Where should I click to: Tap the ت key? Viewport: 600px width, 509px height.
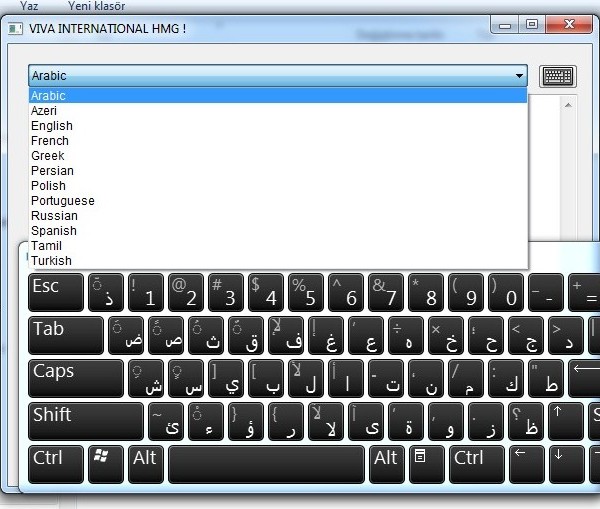[x=386, y=378]
